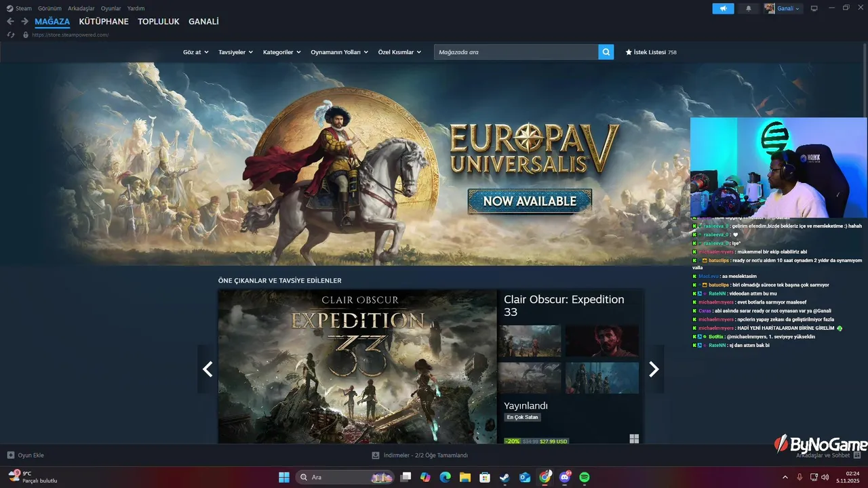Viewport: 868px width, 488px height.
Task: Open the Ganali account dropdown
Action: point(783,8)
